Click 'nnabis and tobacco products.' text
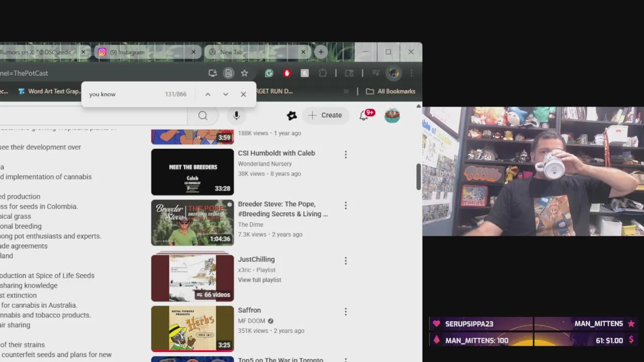 coord(45,315)
